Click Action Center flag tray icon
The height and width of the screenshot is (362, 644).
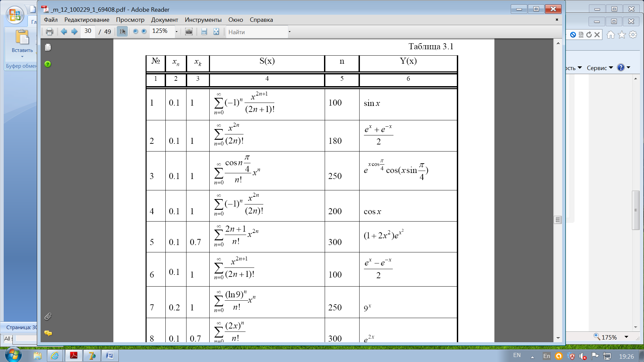coord(595,356)
